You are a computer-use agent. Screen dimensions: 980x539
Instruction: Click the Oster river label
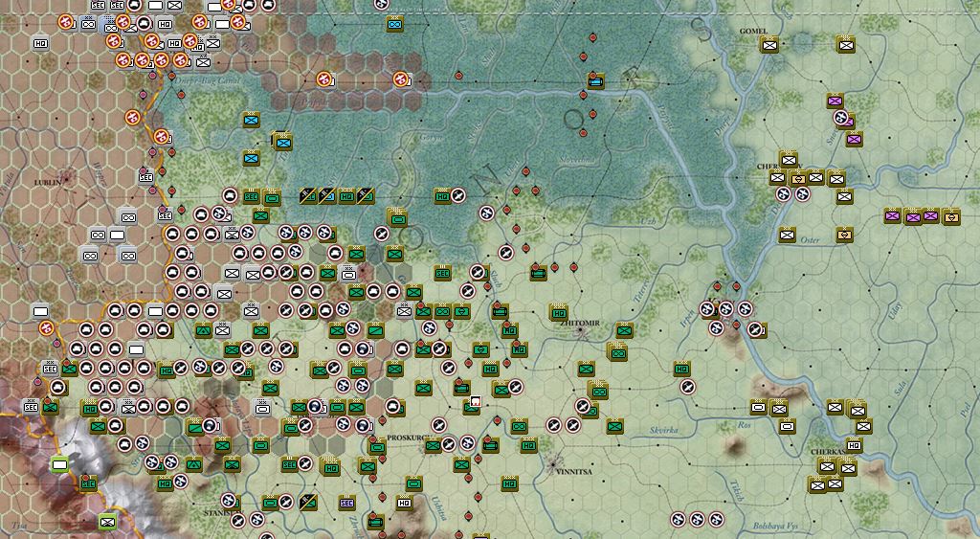pyautogui.click(x=810, y=239)
